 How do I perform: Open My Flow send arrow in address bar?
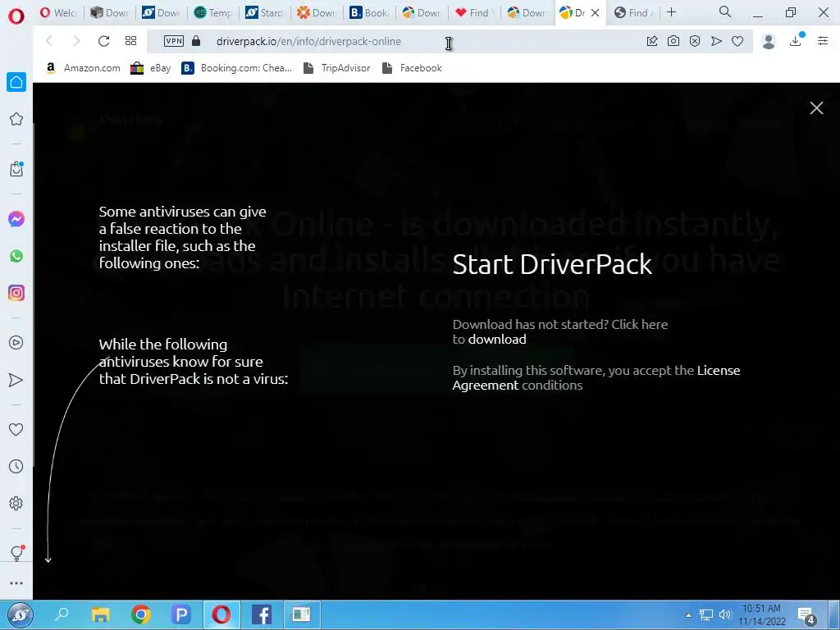click(x=716, y=41)
